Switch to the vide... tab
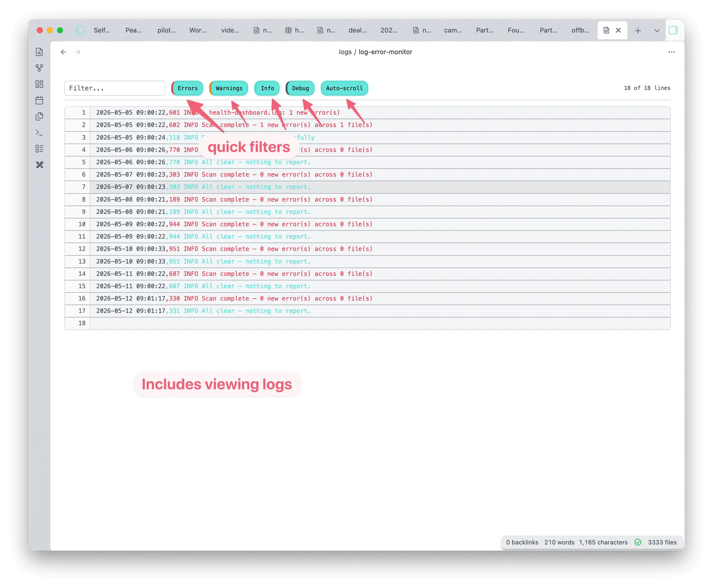This screenshot has width=713, height=588. click(230, 30)
